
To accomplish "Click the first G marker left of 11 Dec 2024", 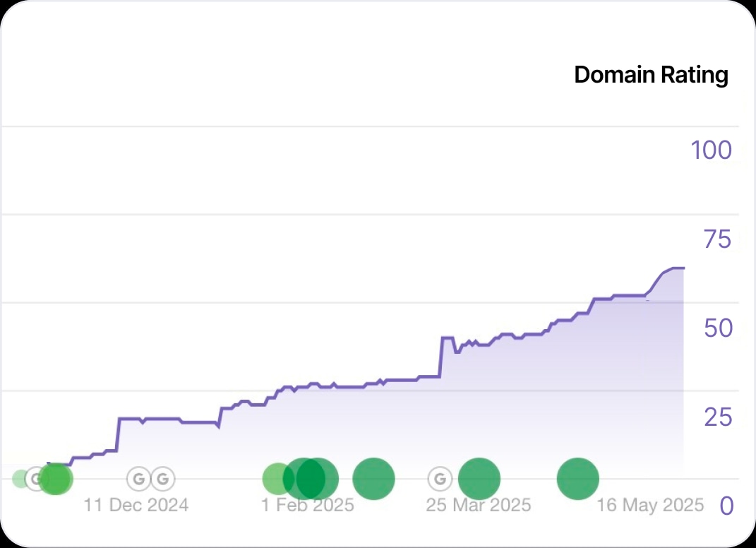I will tap(138, 478).
